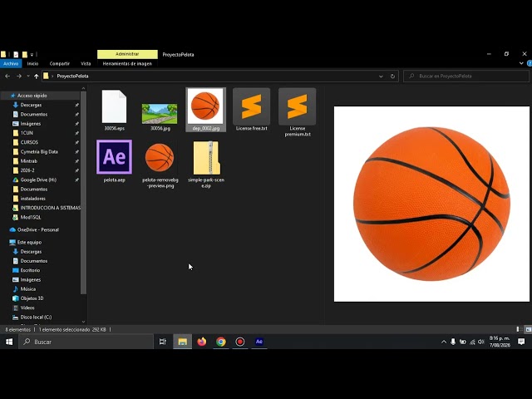Select the dep_0002.jpg basketball thumbnail
532x399 pixels.
(x=205, y=106)
